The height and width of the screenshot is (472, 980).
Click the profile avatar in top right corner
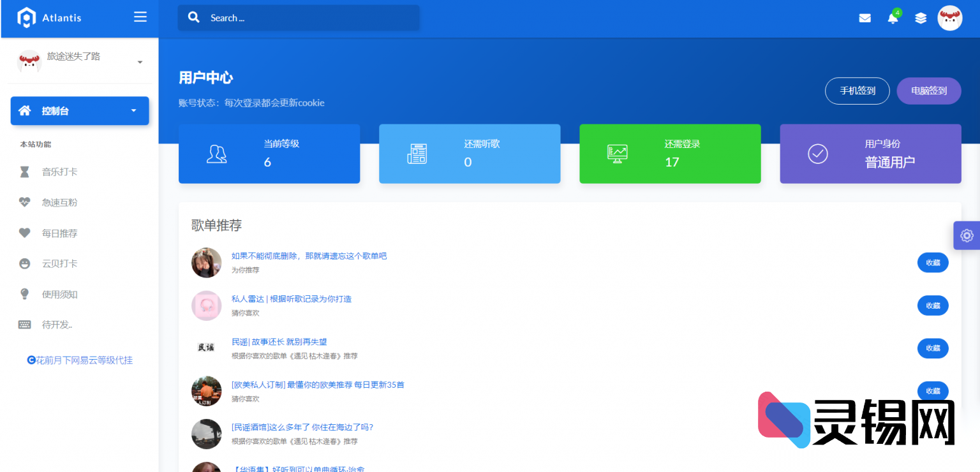click(950, 18)
